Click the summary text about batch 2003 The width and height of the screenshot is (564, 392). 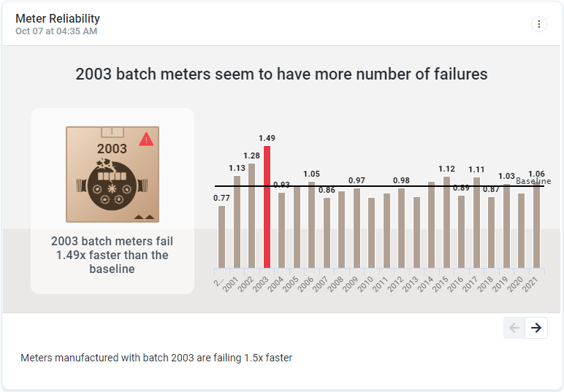[156, 358]
